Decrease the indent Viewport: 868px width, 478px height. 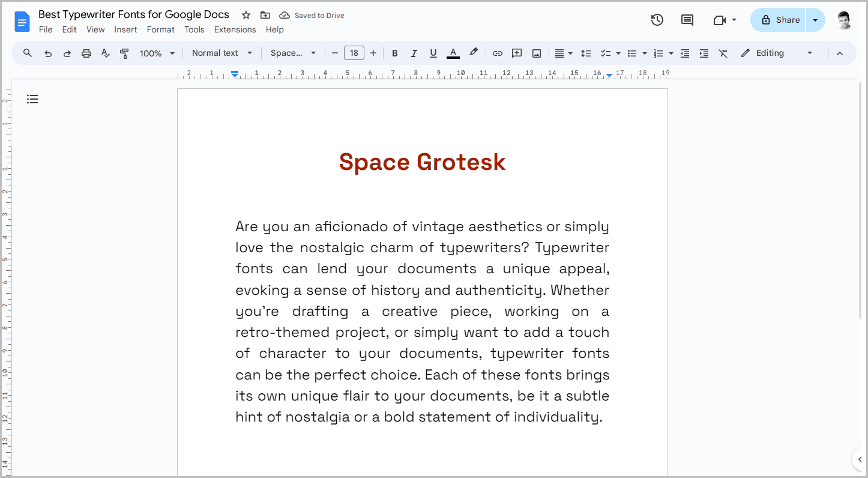point(684,53)
